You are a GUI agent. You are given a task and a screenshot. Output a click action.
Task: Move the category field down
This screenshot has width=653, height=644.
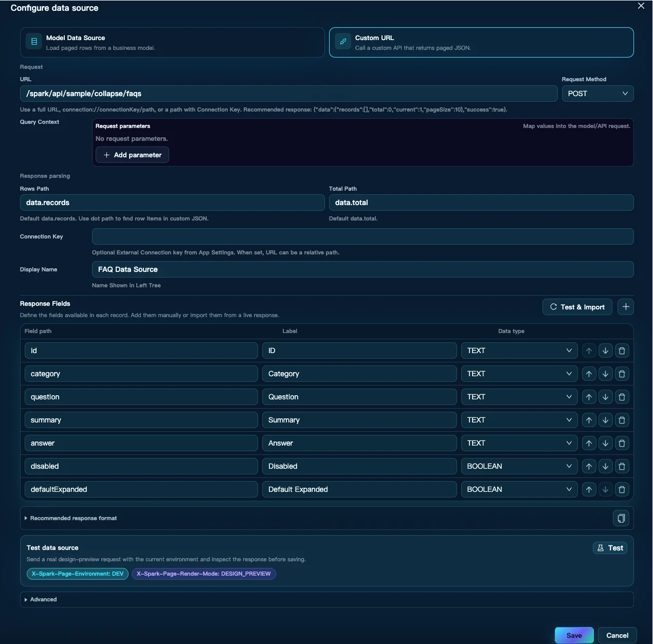click(605, 374)
